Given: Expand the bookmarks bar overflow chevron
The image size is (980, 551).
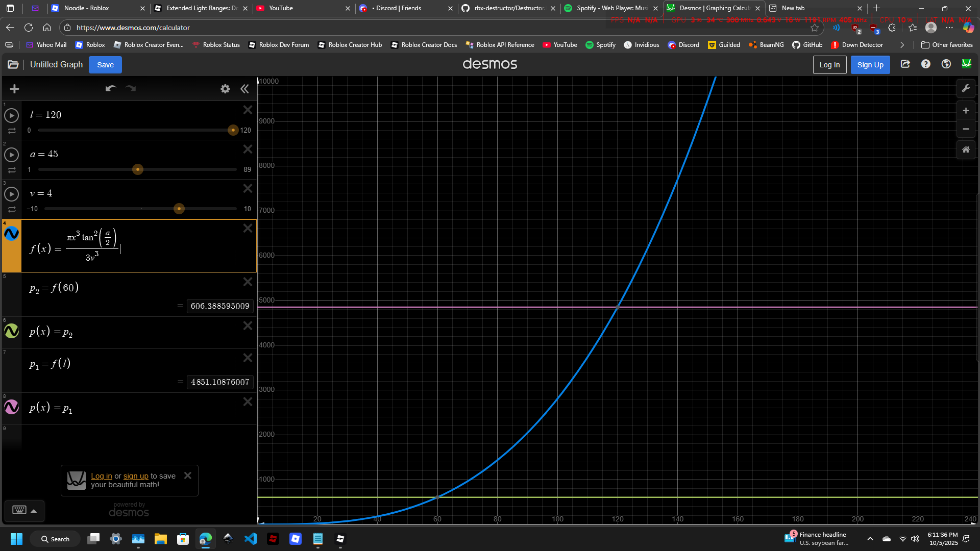Looking at the screenshot, I should coord(902,45).
